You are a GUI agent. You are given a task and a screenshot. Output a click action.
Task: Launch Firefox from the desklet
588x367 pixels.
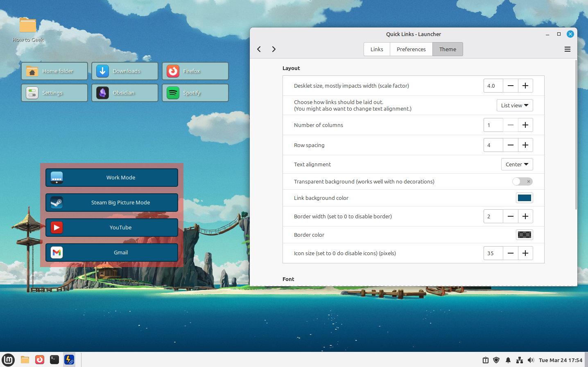tap(195, 71)
